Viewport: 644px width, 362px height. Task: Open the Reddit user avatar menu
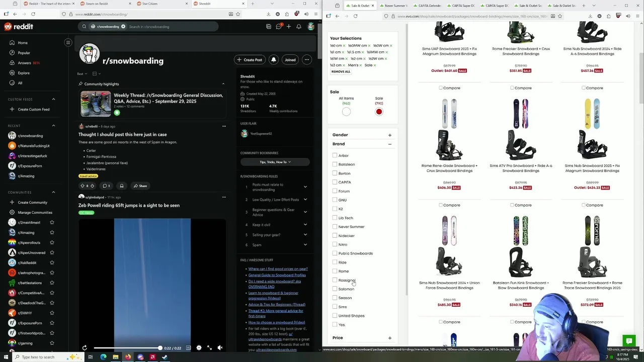point(311,27)
